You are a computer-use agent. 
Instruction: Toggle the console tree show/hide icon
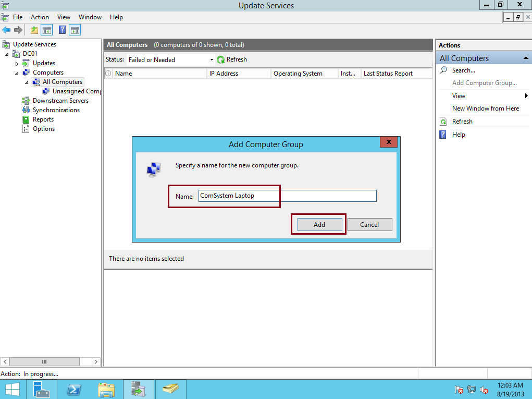click(x=47, y=30)
